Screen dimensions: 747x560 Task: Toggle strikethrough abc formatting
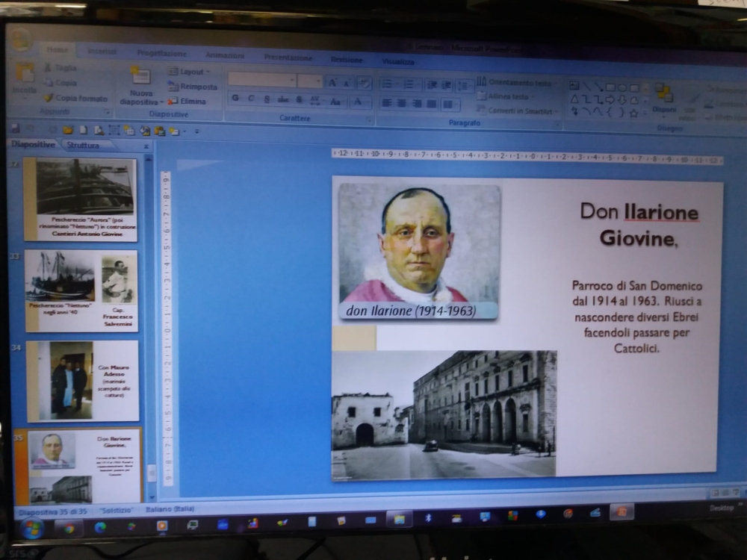coord(283,99)
